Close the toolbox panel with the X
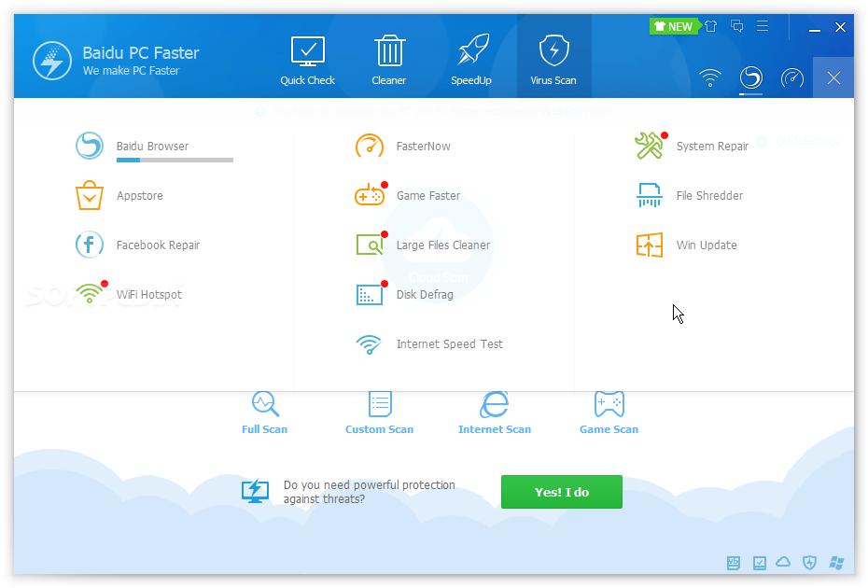The width and height of the screenshot is (868, 588). tap(833, 77)
